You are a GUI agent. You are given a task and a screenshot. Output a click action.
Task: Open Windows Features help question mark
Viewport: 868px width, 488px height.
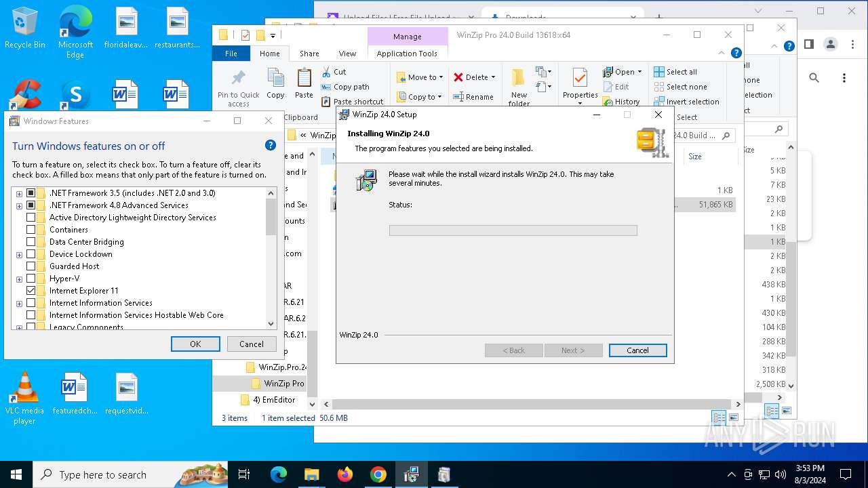tap(270, 145)
